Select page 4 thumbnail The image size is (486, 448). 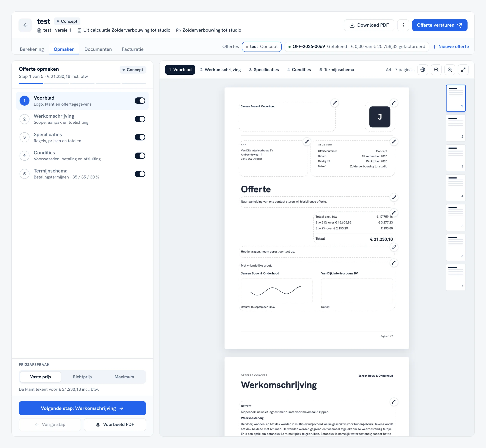click(456, 188)
